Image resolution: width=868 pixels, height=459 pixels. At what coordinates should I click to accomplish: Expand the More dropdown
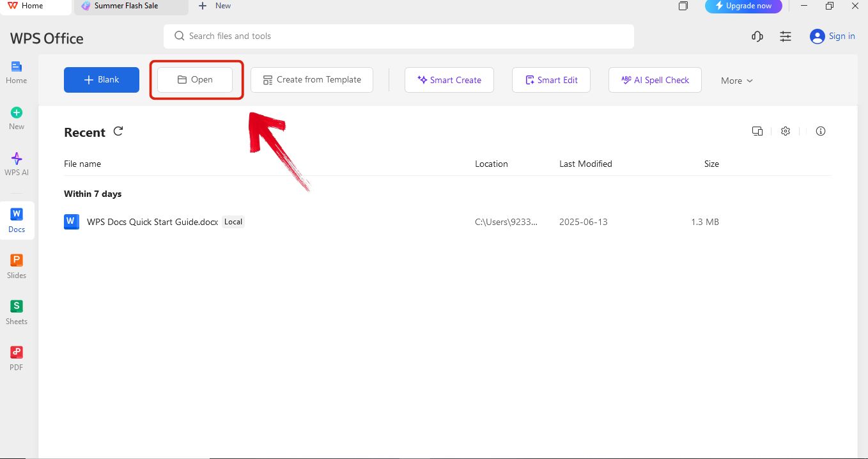coord(737,81)
